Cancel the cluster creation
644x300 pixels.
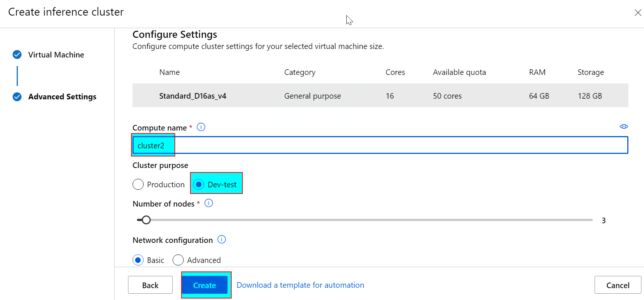(618, 285)
